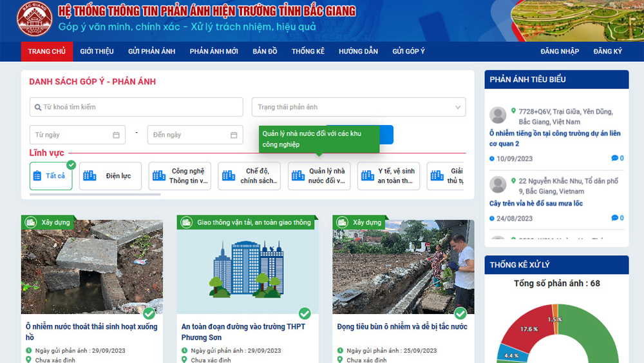This screenshot has width=644, height=363.
Task: Go to the Bản đồ menu item
Action: (265, 52)
